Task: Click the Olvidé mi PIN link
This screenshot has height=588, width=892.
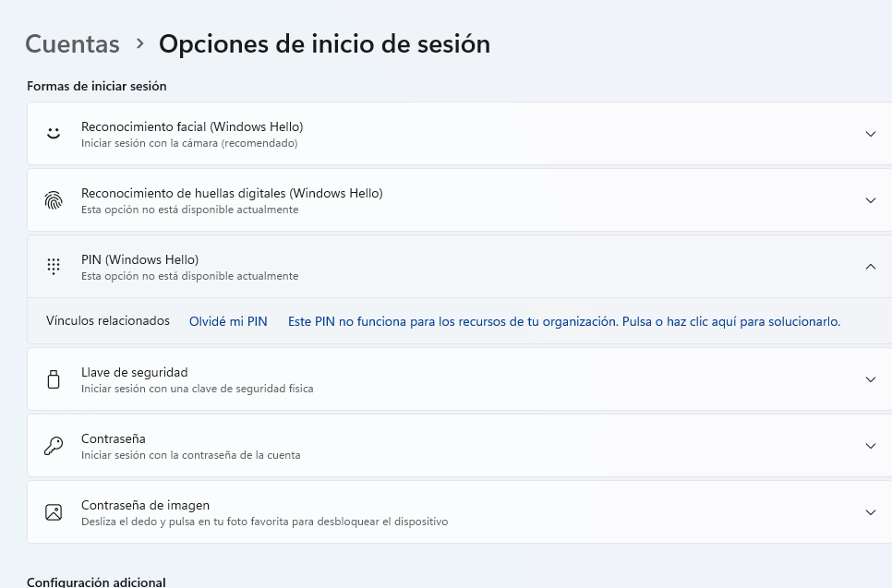Action: pos(228,321)
